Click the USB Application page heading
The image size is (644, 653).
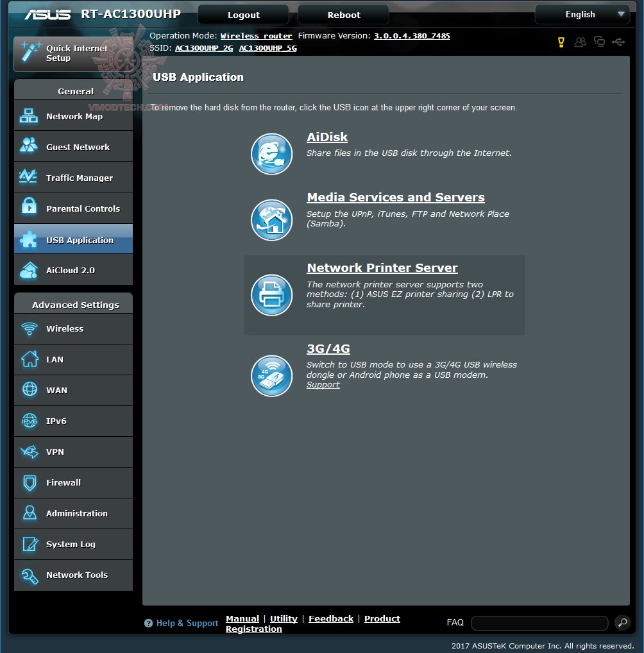(198, 77)
